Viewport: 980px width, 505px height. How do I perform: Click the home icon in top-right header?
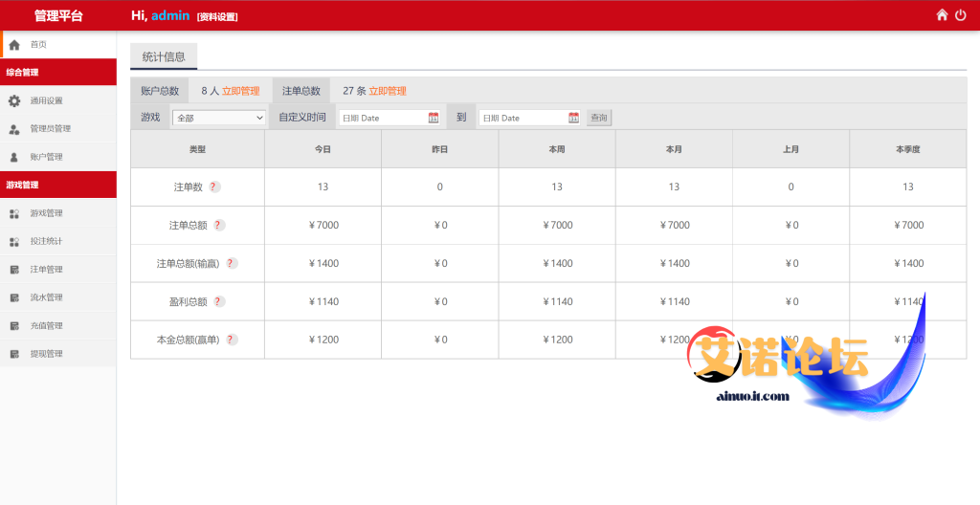point(942,15)
